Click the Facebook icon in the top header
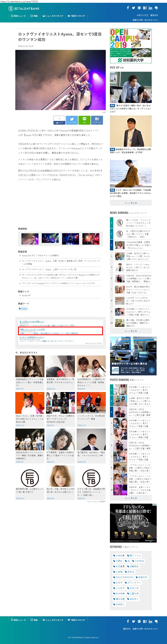Screen dimensions: 167x644 pos(128,8)
